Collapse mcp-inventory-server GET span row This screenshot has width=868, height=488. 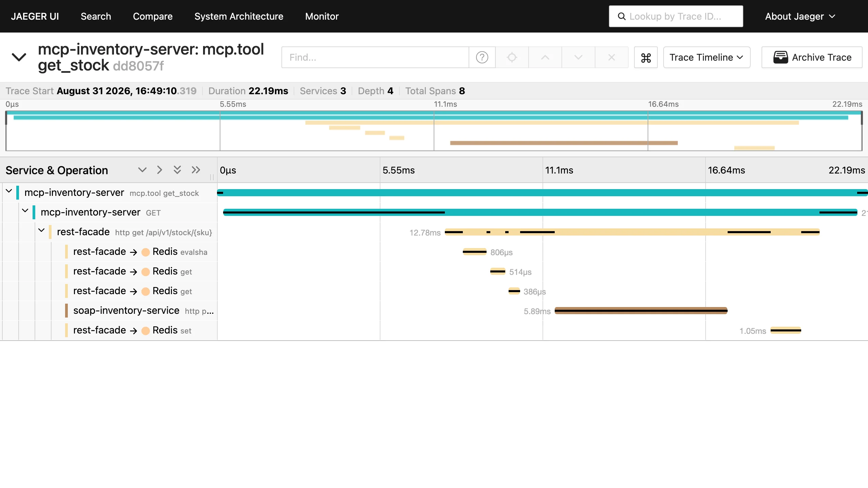click(x=25, y=211)
